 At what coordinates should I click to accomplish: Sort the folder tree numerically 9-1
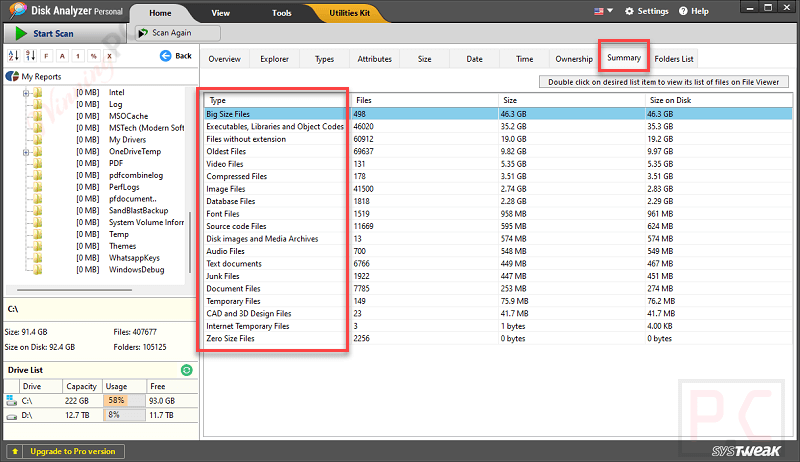coord(30,56)
